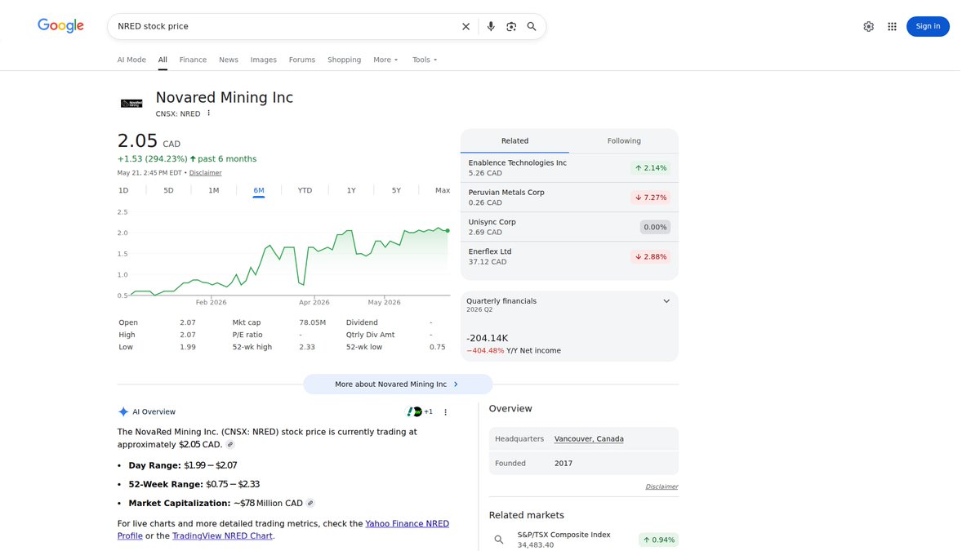Viewport: 980px width, 551px height.
Task: Select the Max chart range
Action: point(443,190)
